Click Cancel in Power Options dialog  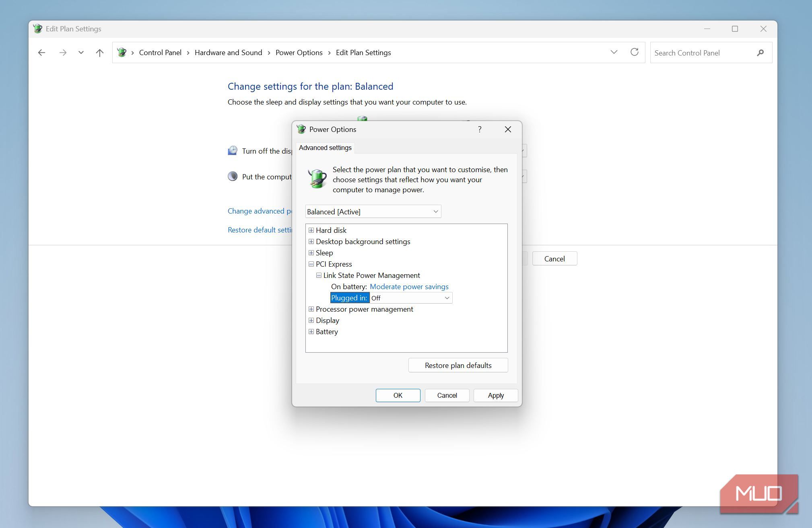[447, 395]
